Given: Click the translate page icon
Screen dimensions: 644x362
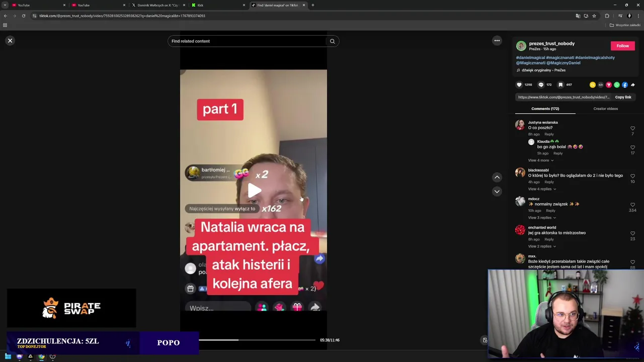Looking at the screenshot, I should pos(578,16).
